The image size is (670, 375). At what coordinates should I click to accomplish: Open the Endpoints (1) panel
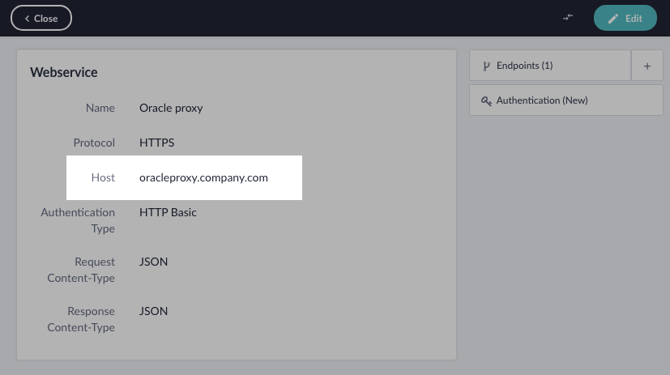coord(550,65)
